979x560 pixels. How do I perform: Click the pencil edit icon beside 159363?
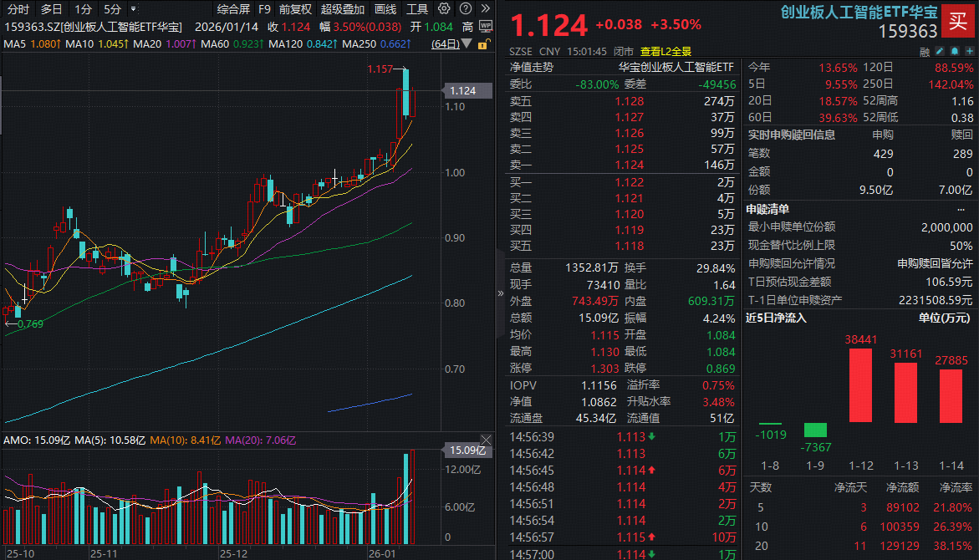[940, 51]
